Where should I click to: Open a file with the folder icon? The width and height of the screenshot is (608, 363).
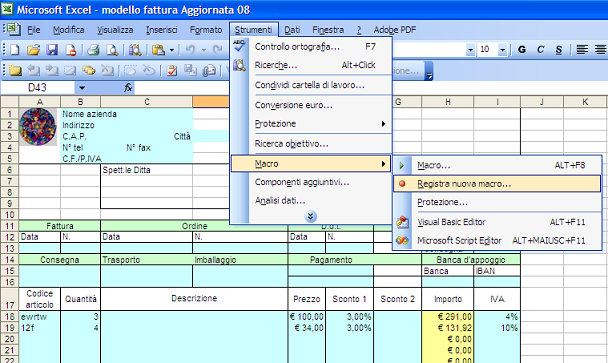coord(34,50)
